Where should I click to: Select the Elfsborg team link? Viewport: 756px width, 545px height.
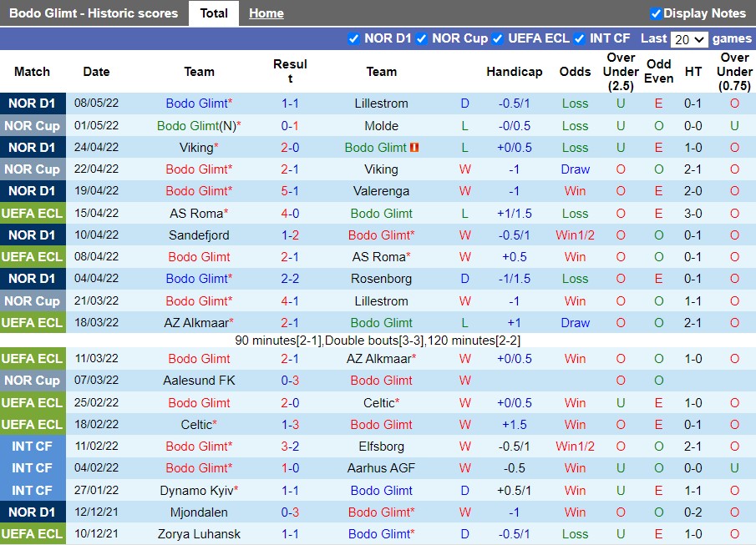click(x=381, y=447)
